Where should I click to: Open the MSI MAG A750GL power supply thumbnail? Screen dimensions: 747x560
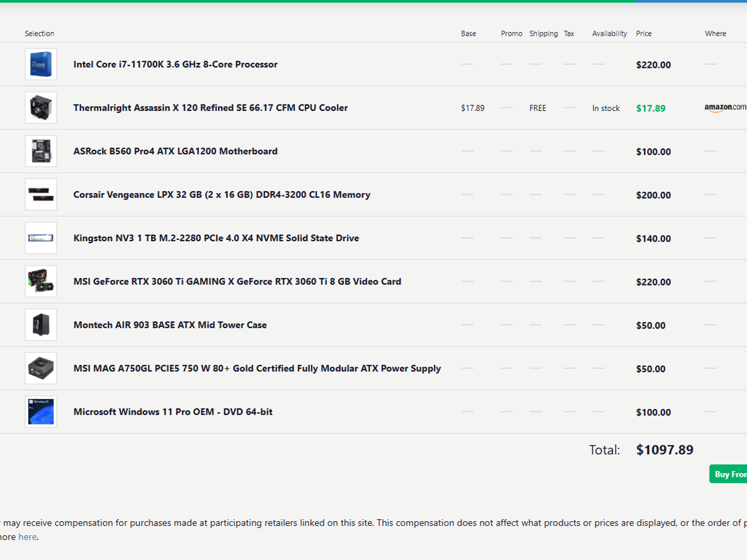pyautogui.click(x=41, y=368)
